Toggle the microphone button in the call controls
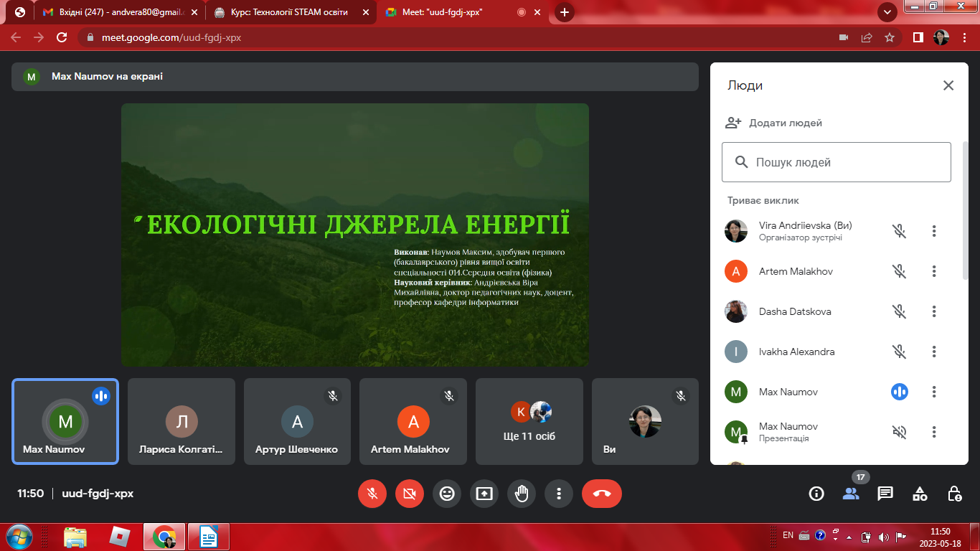Viewport: 980px width, 551px height. click(x=372, y=494)
